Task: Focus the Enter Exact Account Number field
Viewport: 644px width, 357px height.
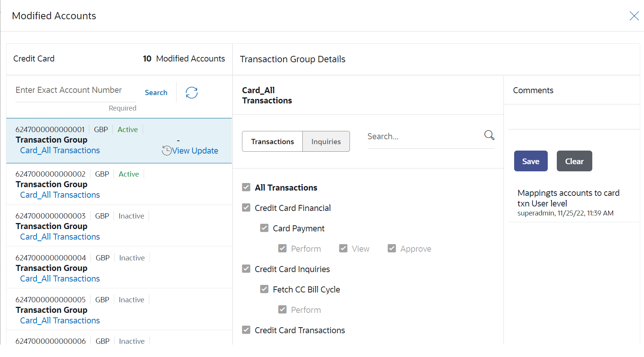Action: (x=75, y=90)
